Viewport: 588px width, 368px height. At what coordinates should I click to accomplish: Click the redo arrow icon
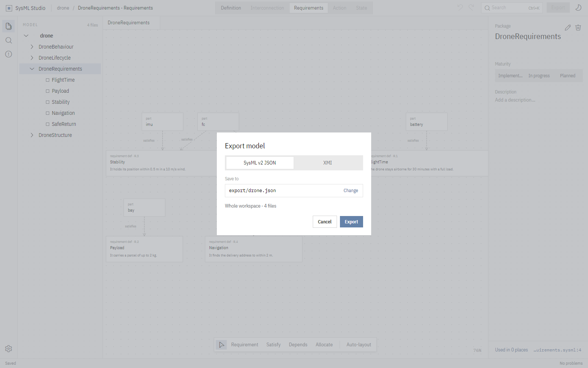pos(472,8)
